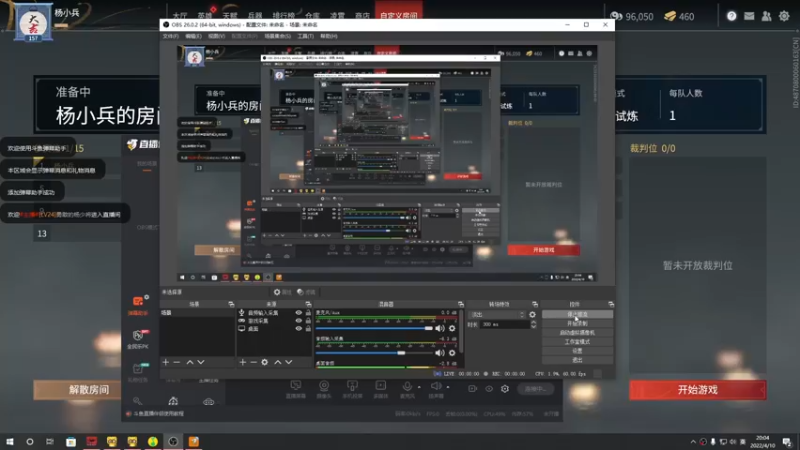Click the remove scene minus icon in OBS
Viewport: 800px width, 450px height.
coord(177,362)
